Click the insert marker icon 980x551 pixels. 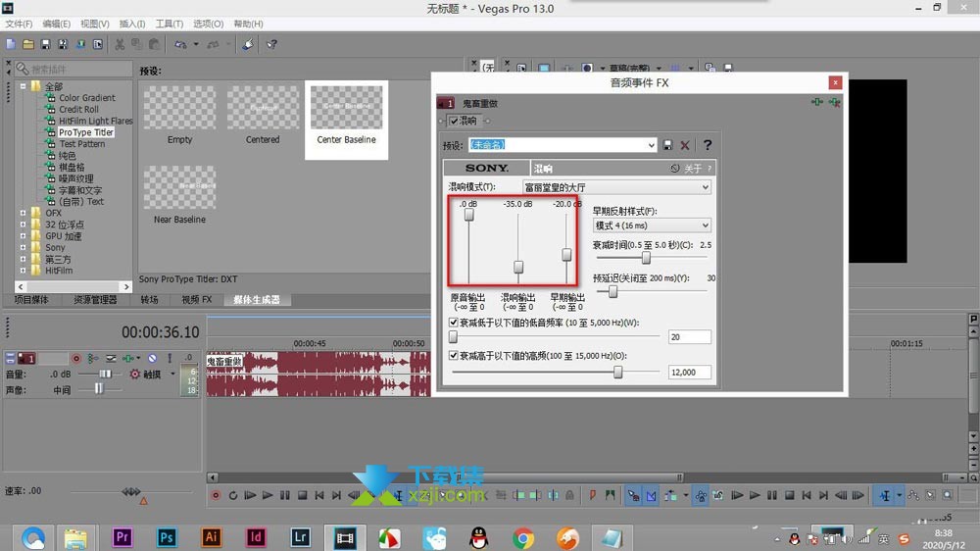point(592,495)
